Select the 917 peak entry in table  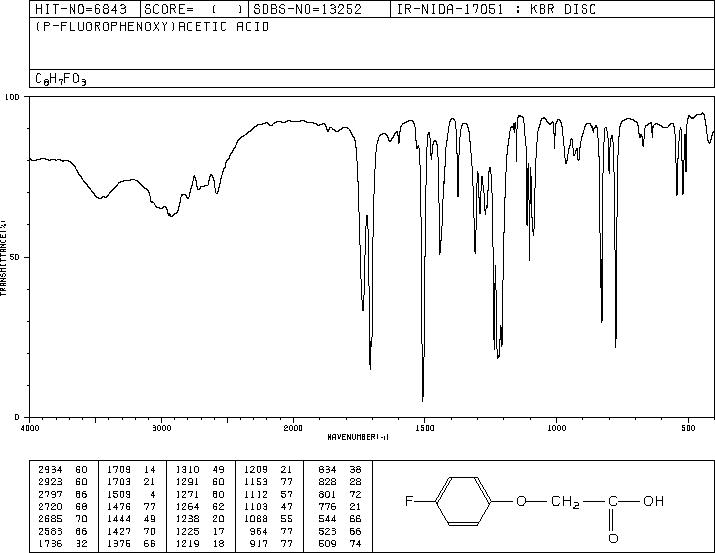pos(273,544)
